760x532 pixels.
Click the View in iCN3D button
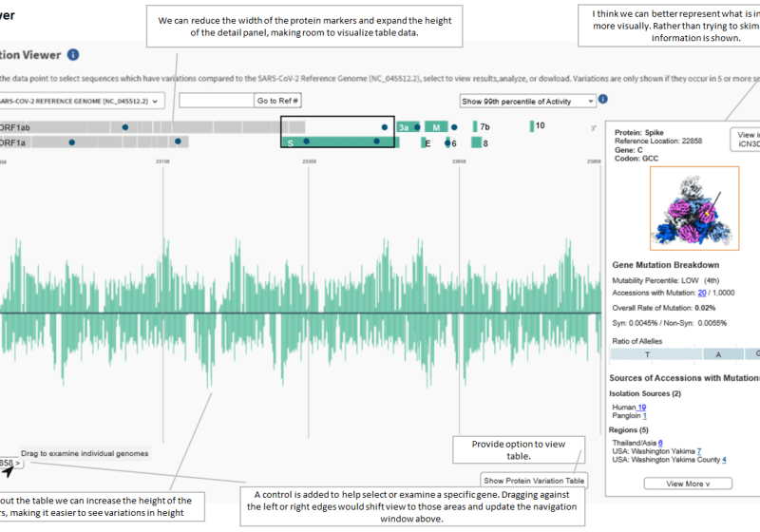click(x=747, y=139)
